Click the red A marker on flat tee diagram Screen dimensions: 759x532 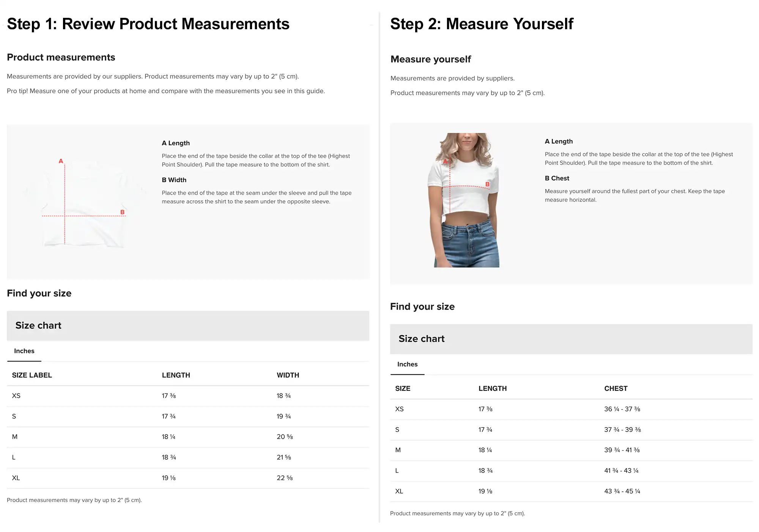[61, 161]
